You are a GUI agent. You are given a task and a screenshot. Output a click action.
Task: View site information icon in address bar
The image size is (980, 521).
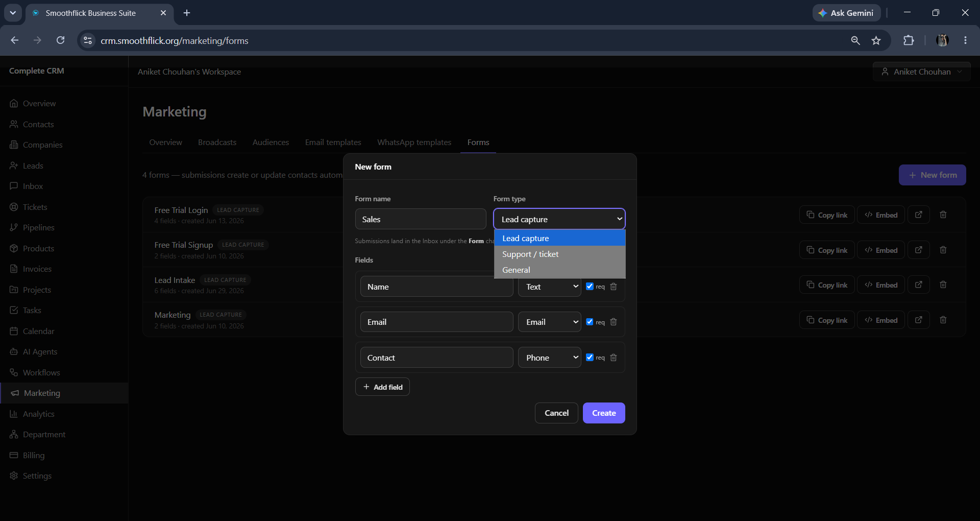coord(88,40)
